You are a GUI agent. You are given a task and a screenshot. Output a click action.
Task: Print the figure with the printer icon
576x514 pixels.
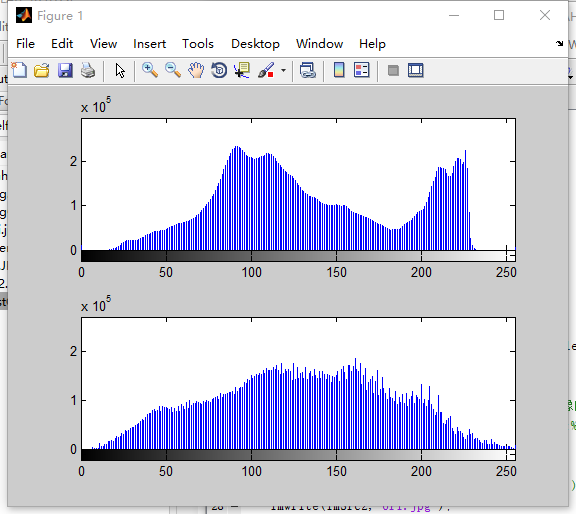tap(88, 70)
